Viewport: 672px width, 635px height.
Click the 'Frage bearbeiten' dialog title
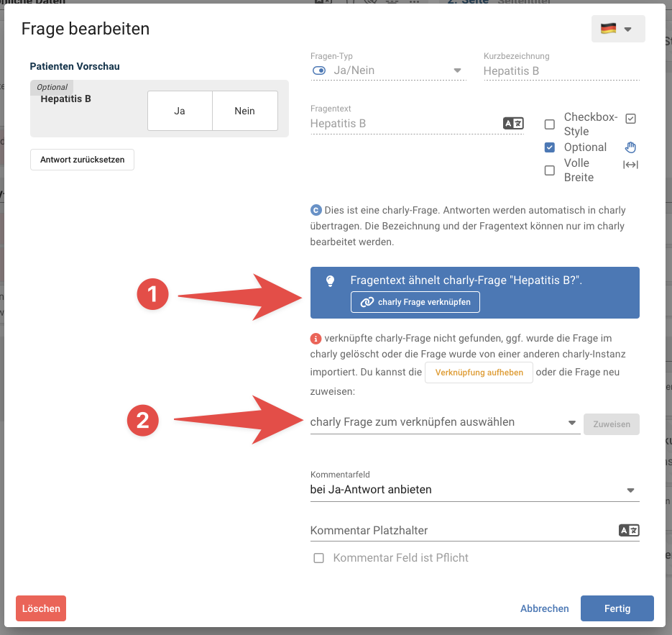tap(86, 29)
